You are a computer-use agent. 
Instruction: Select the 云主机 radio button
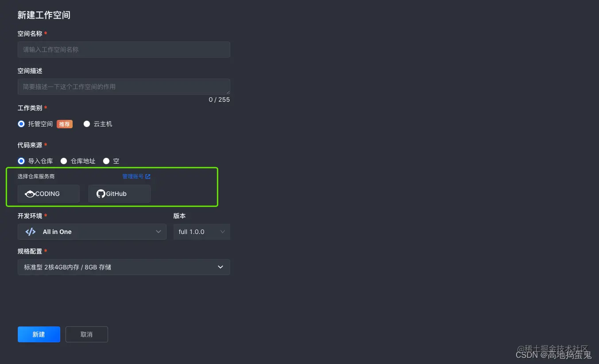coord(87,124)
